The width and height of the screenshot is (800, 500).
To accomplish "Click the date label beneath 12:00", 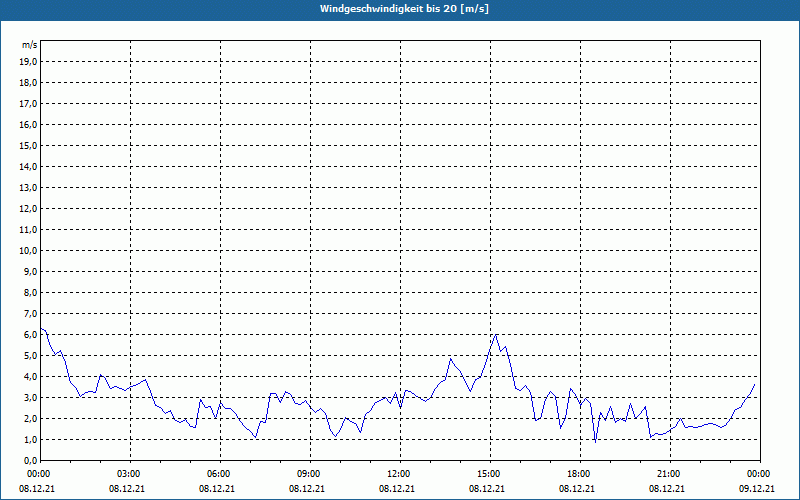I will pos(400,488).
